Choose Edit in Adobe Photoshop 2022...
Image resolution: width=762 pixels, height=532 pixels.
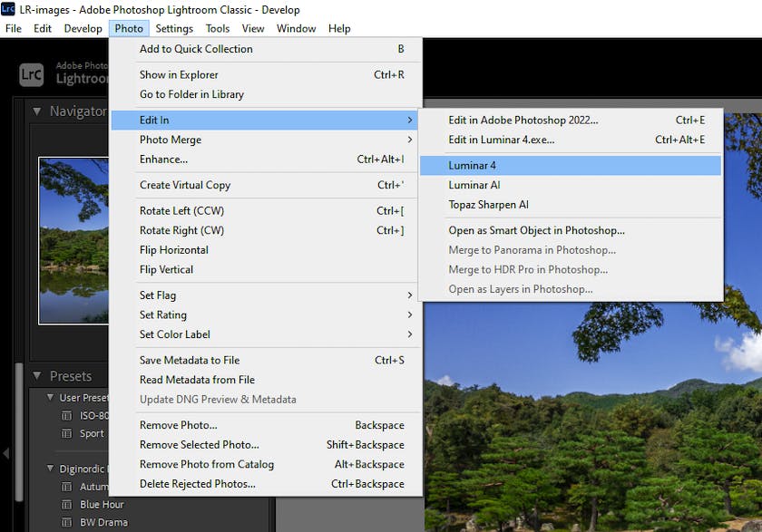click(x=571, y=121)
